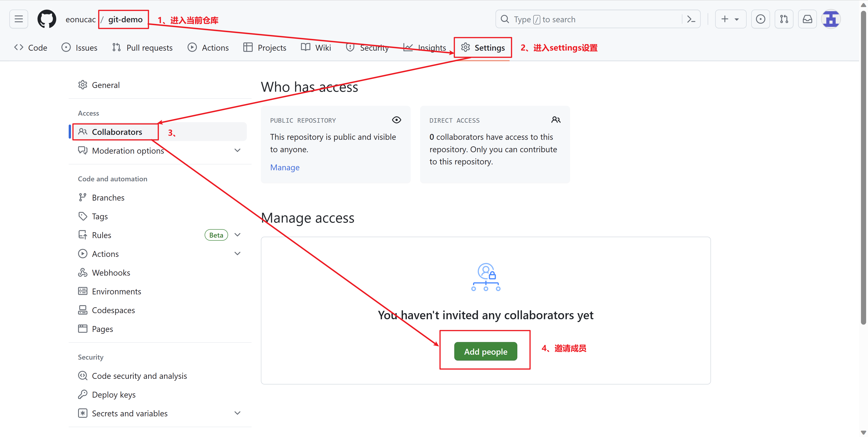
Task: Click the Manage visibility link
Action: [x=285, y=167]
